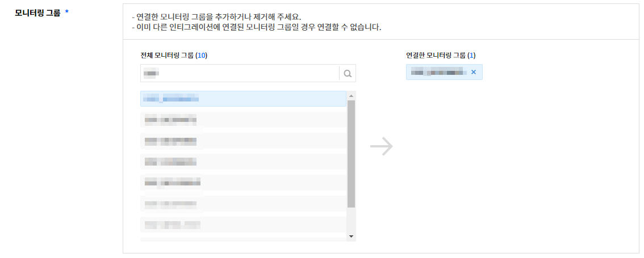The height and width of the screenshot is (258, 644).
Task: Choose the third monitoring group in list
Action: (x=243, y=141)
